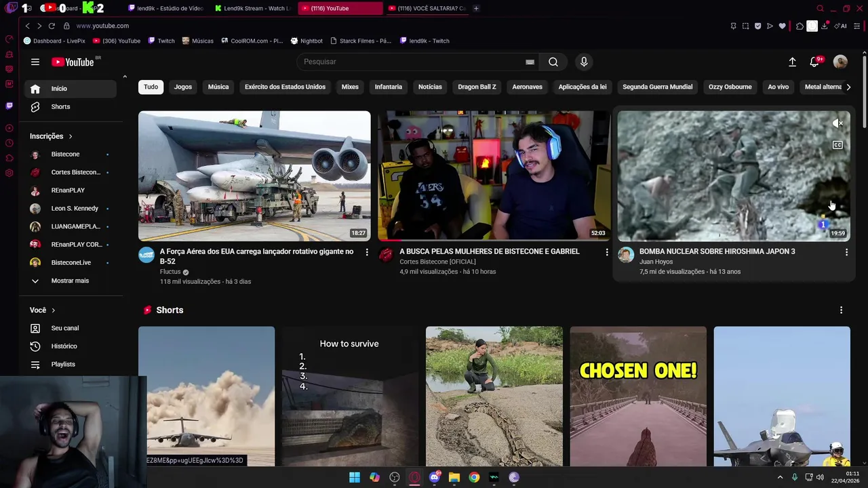This screenshot has width=868, height=488.
Task: Open the snake on road short
Action: pyautogui.click(x=494, y=396)
